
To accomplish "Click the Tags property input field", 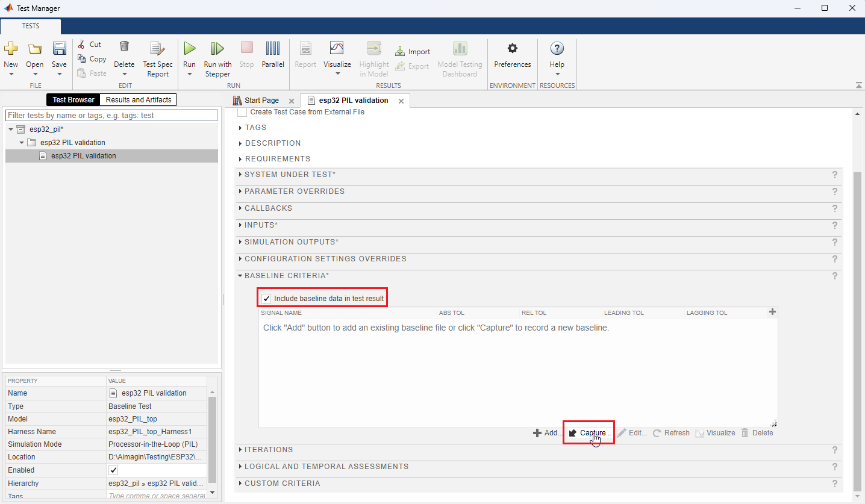I will coord(157,496).
